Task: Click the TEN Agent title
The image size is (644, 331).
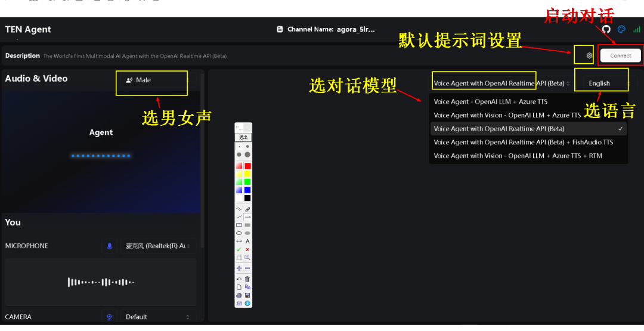Action: [x=28, y=29]
